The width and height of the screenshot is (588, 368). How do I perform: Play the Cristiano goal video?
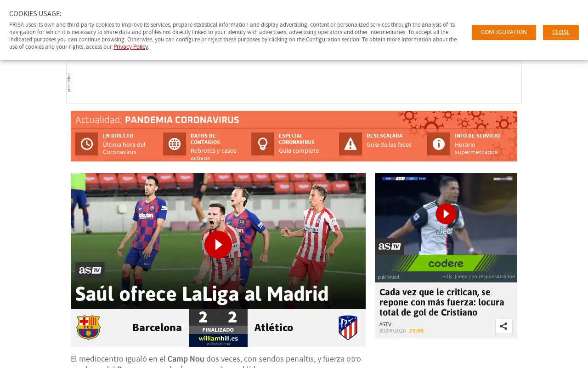click(x=446, y=214)
